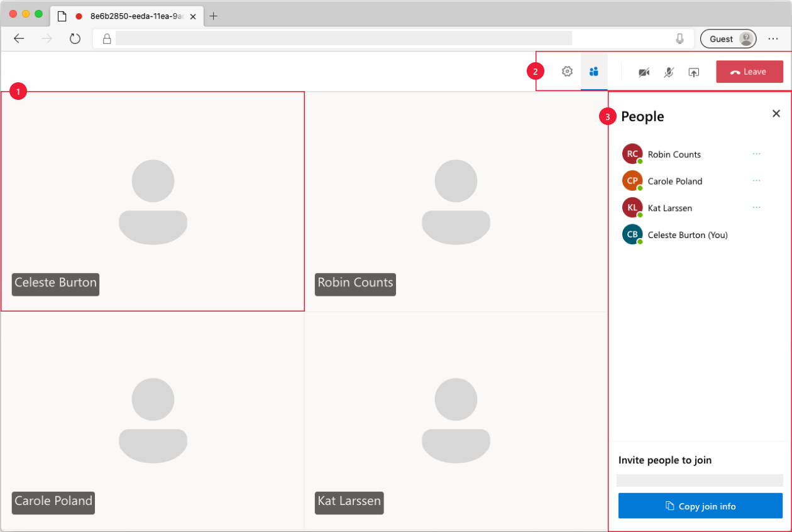Turn on your camera
Image resolution: width=792 pixels, height=532 pixels.
click(644, 72)
